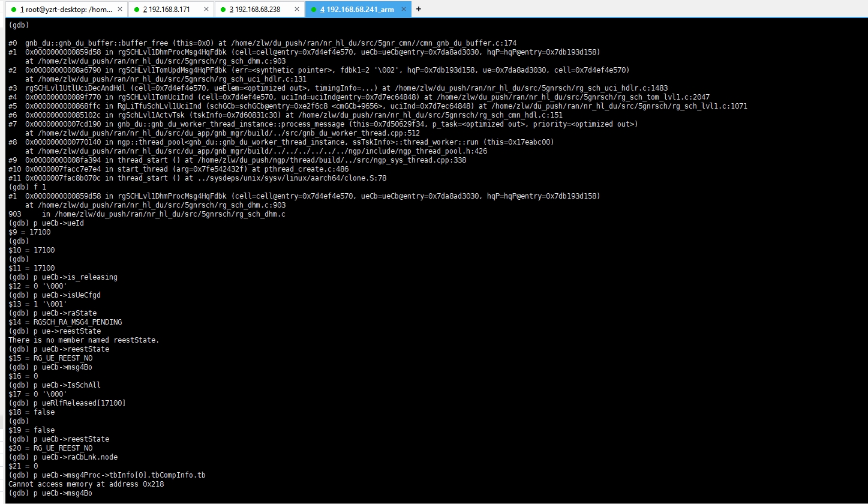Screen dimensions: 868x504
Task: Click the last gdb prompt line 'p ueCb->msg4Bo'
Action: [50, 493]
